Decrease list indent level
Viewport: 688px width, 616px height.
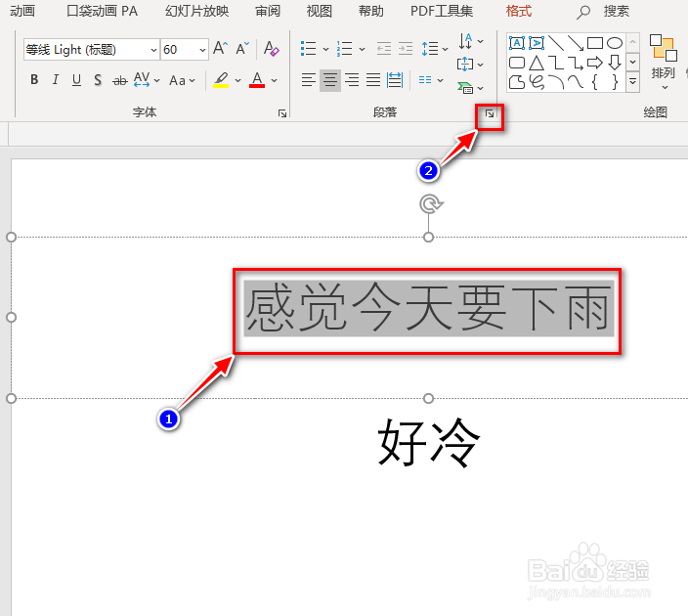[384, 48]
